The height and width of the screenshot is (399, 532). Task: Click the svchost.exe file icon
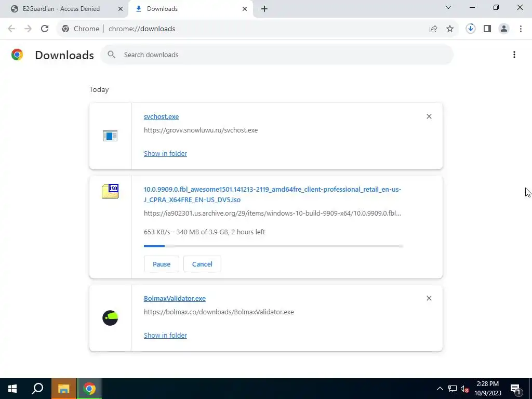click(110, 136)
